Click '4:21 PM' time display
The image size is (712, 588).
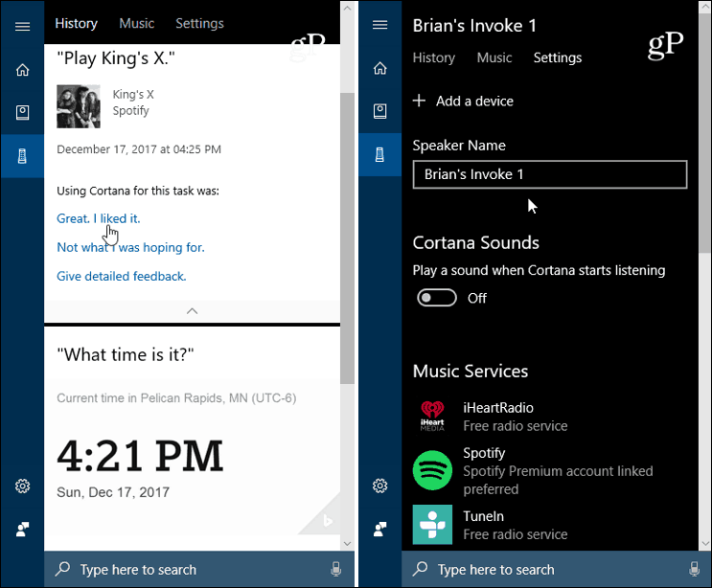[x=140, y=456]
